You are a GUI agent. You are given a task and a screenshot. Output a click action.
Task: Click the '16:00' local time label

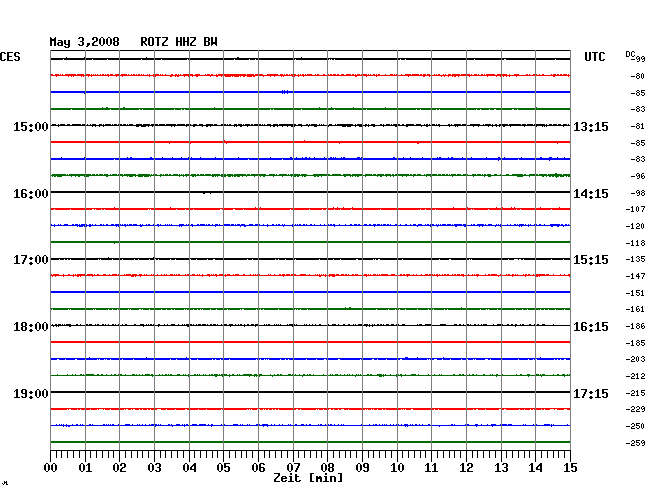[31, 194]
